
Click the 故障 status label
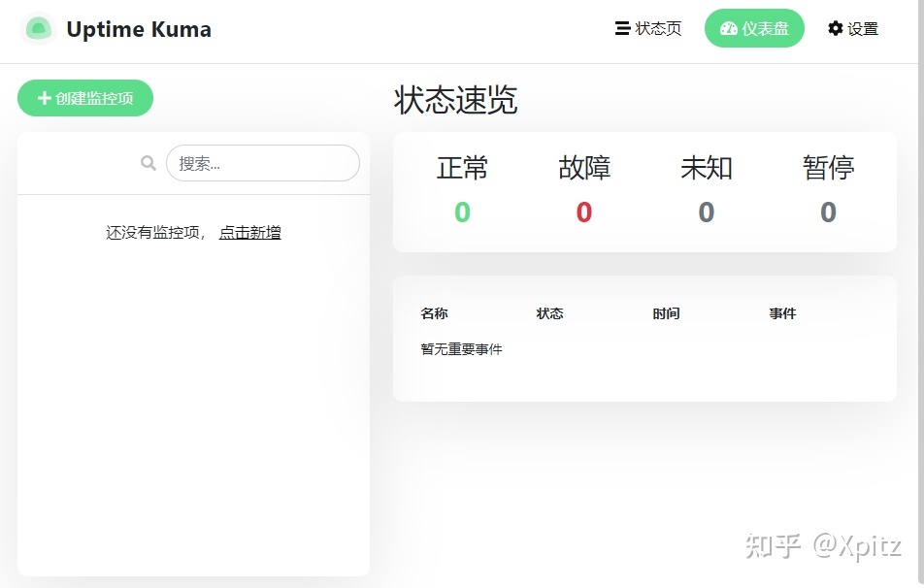584,168
